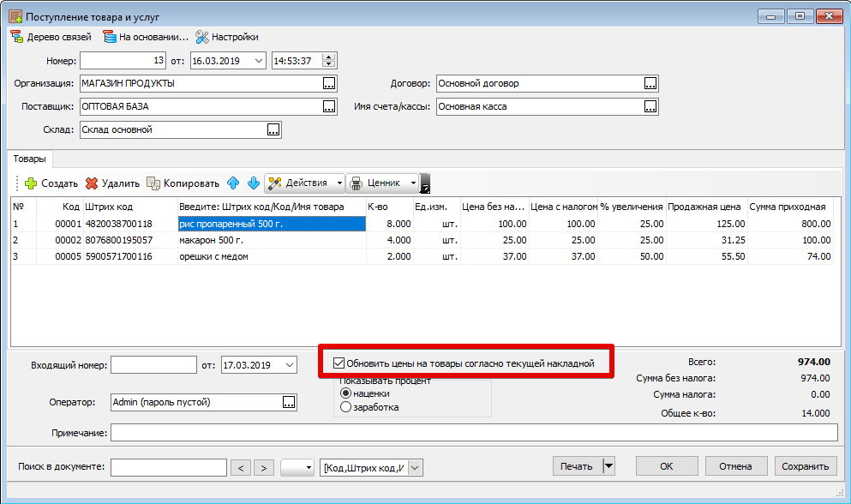Select the наценки radio option

pyautogui.click(x=345, y=393)
